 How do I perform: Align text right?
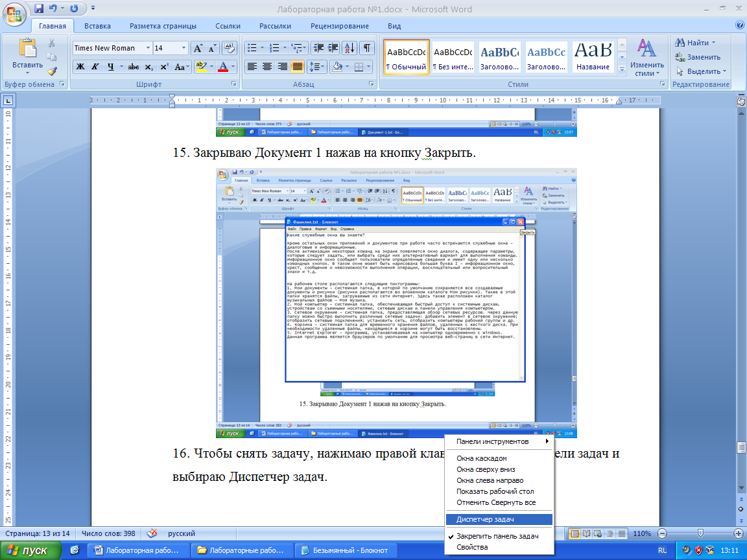tap(283, 67)
